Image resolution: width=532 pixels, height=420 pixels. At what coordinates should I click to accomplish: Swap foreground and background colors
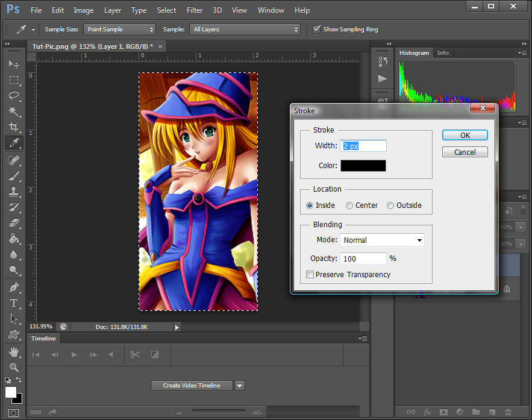click(19, 380)
